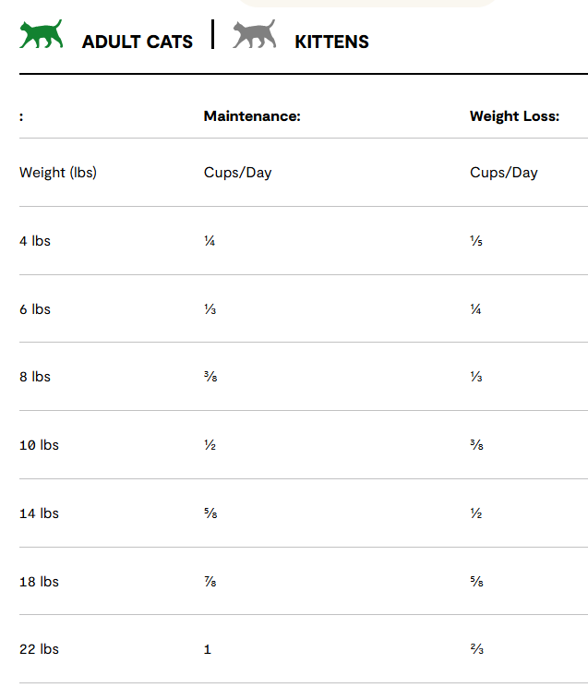Open the KITTENS feeding tab

(x=331, y=42)
